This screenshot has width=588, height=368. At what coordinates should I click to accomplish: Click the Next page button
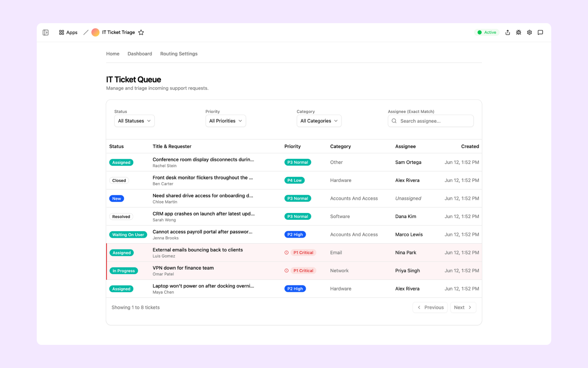click(x=463, y=307)
